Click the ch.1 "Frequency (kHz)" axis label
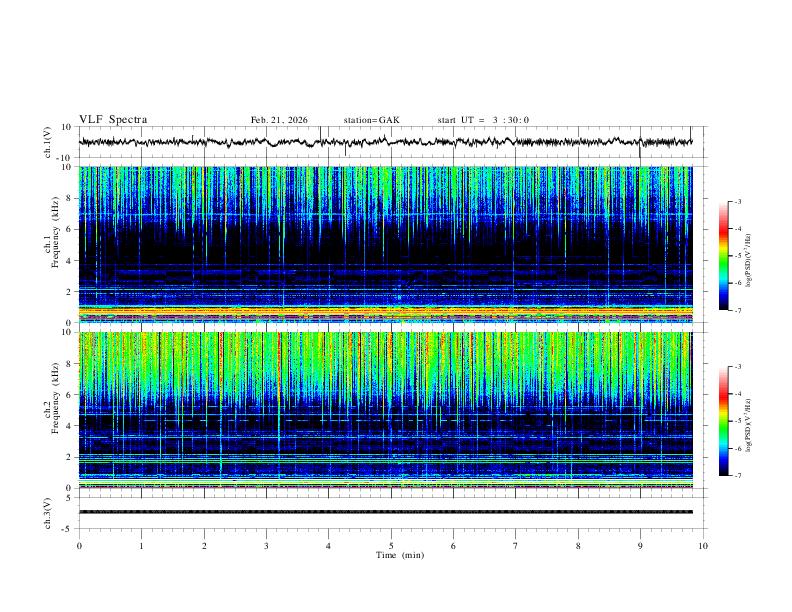Viewport: 792px width, 612px height. (56, 232)
